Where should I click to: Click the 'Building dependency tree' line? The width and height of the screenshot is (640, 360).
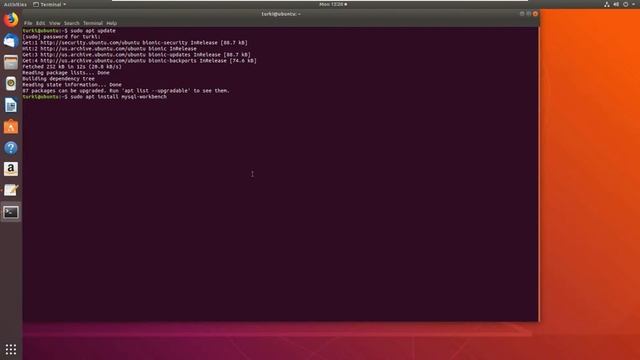(58, 79)
